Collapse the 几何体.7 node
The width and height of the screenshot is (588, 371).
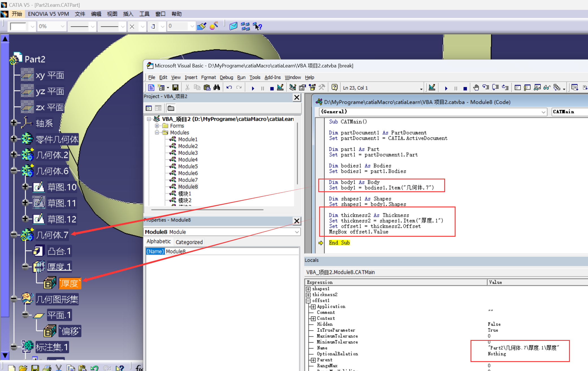pos(14,234)
